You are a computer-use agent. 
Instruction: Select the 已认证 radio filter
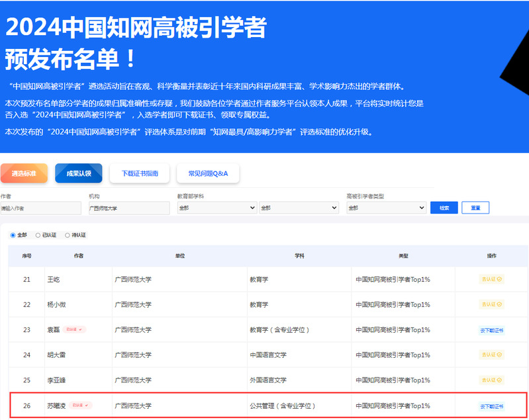point(38,235)
